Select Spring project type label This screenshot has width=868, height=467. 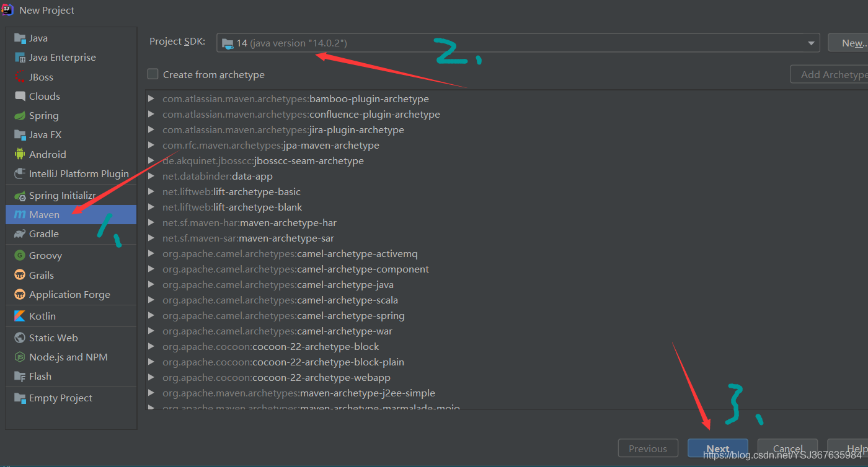pyautogui.click(x=44, y=116)
